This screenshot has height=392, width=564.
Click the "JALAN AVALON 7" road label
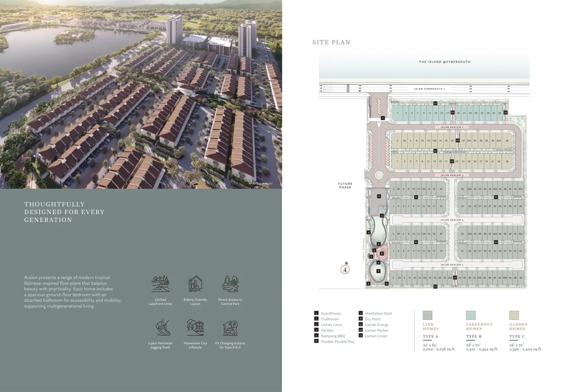pos(452,265)
